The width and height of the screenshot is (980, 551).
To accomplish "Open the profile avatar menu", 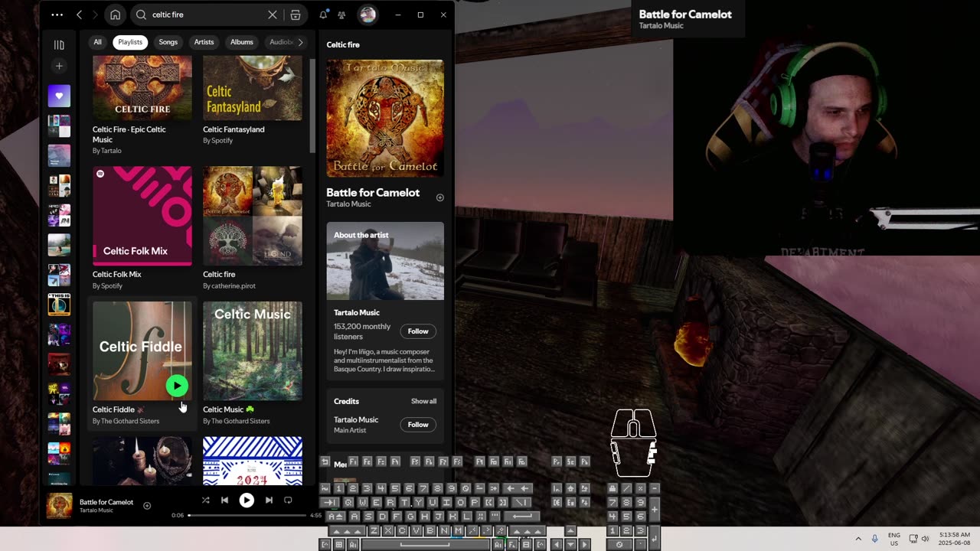I will (x=367, y=15).
